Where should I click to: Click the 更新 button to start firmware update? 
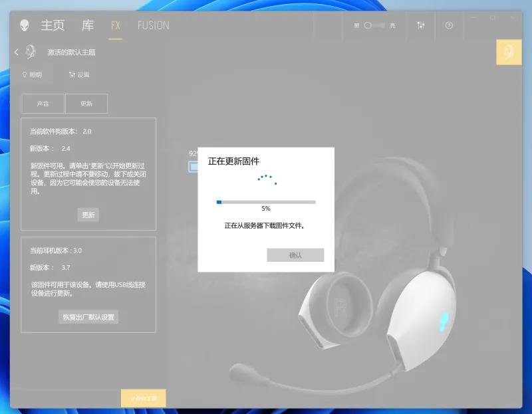click(88, 215)
